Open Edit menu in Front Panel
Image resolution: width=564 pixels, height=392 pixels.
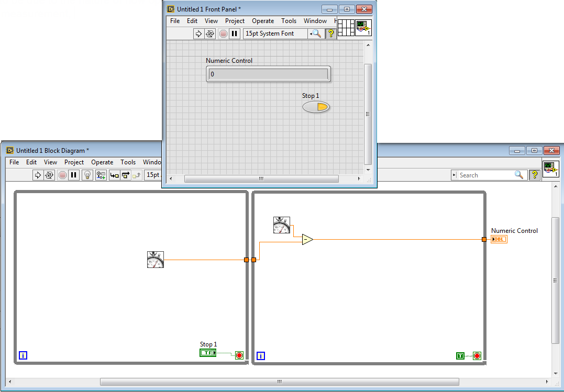[x=192, y=21]
